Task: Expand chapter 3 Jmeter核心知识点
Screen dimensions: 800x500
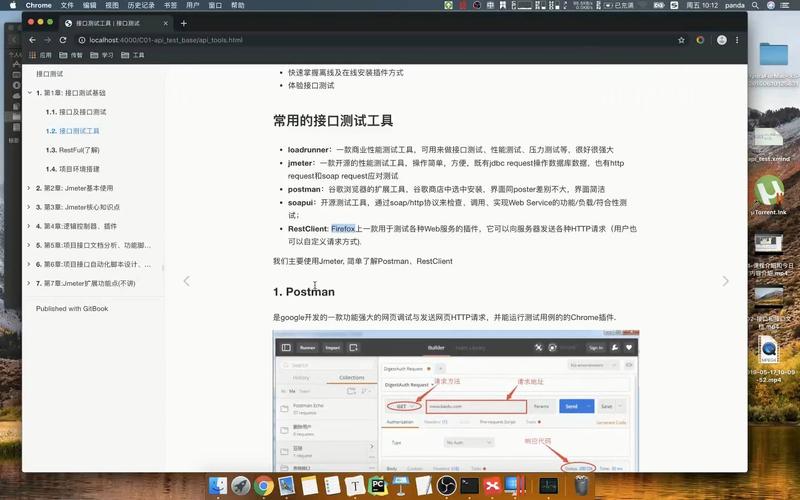Action: (x=29, y=207)
